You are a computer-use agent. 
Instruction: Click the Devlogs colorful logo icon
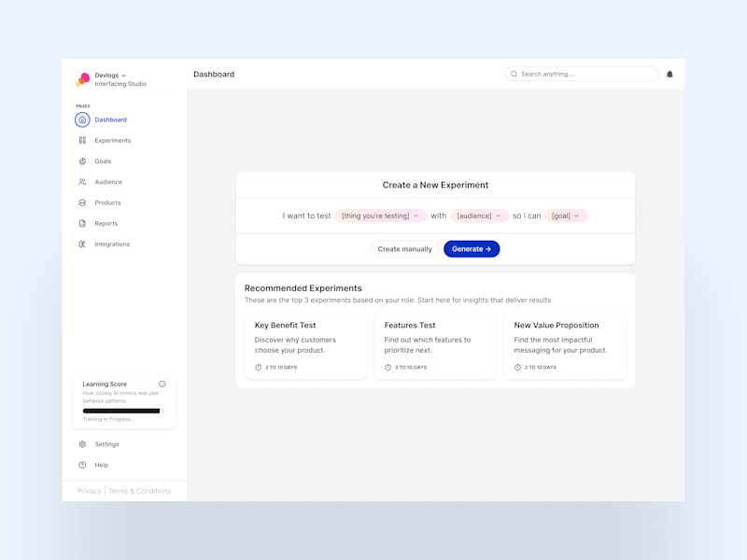click(83, 79)
